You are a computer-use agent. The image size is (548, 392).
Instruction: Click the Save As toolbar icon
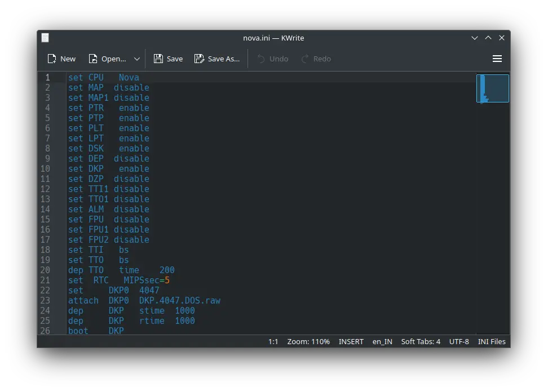199,59
